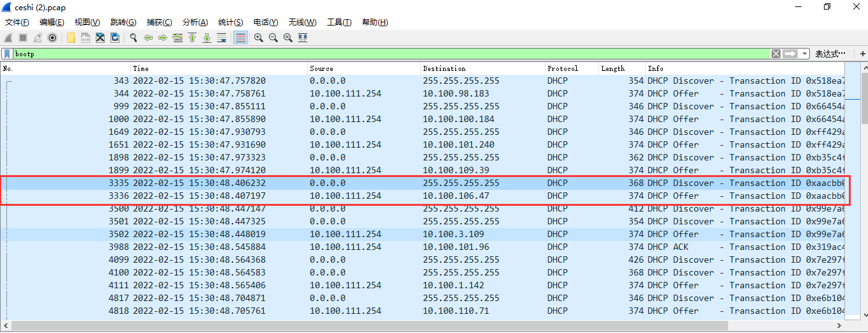The image size is (868, 333).
Task: Toggle packet list colorization button
Action: pyautogui.click(x=241, y=38)
